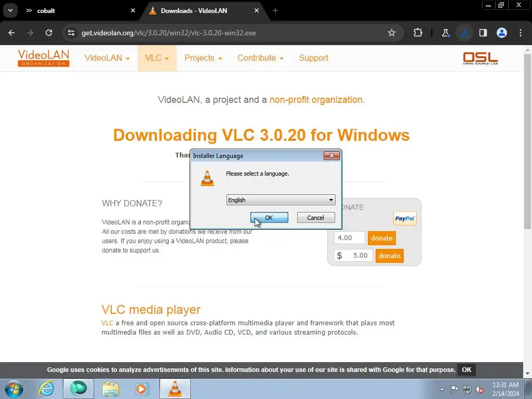Close the Downloads - VideoLAN tab
The image size is (532, 399).
(257, 10)
